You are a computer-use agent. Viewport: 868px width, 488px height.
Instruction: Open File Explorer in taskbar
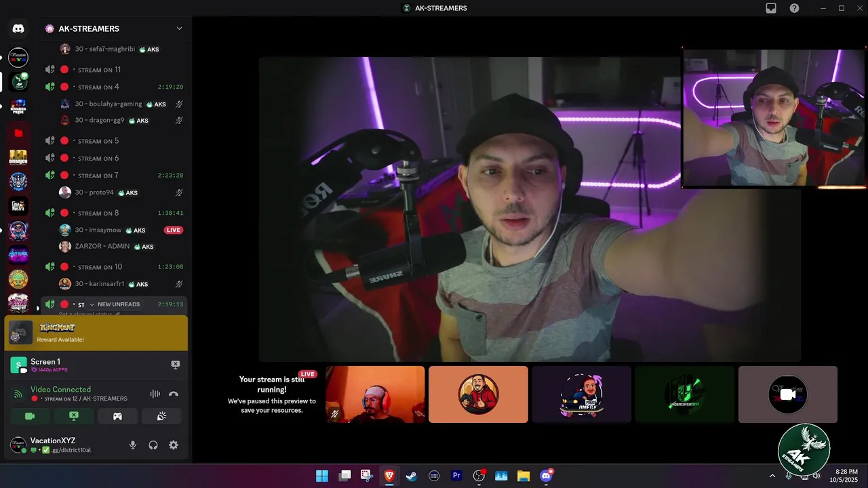click(524, 476)
